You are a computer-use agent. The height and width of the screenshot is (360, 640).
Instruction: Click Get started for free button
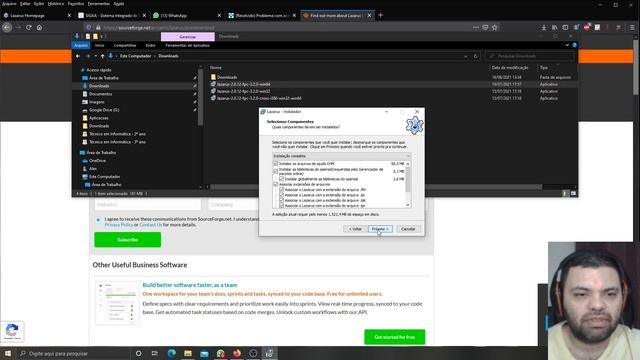[394, 337]
